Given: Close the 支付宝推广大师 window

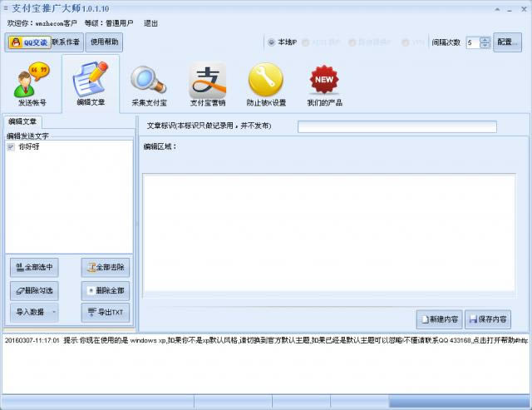Looking at the screenshot, I should pos(524,9).
